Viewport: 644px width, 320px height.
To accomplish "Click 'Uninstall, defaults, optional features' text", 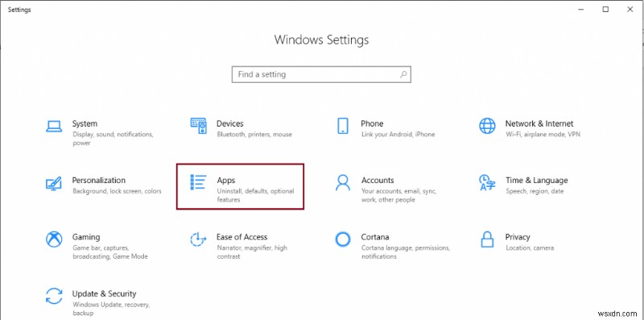I will (x=255, y=195).
